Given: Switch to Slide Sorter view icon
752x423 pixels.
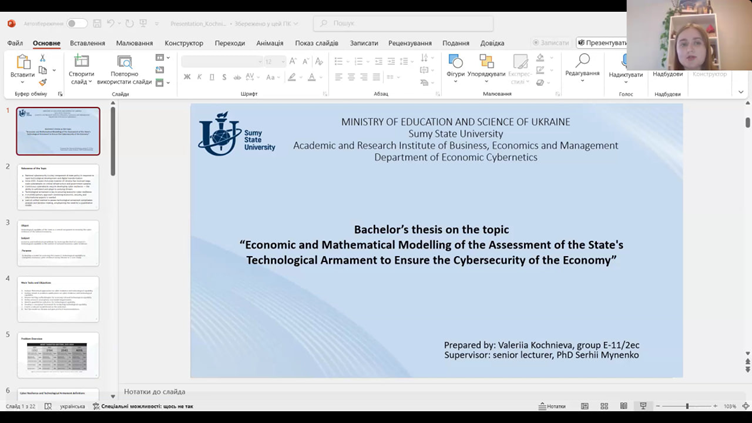Looking at the screenshot, I should click(604, 406).
